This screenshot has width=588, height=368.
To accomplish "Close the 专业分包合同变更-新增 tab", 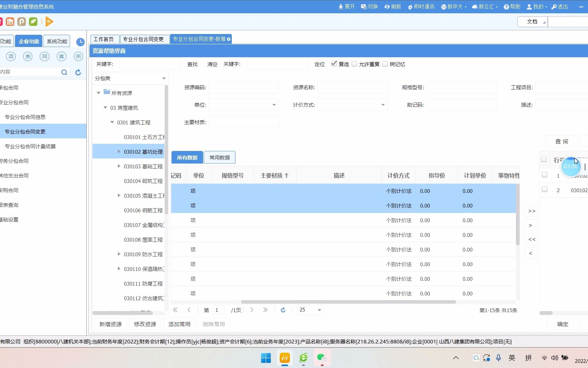I will tap(229, 39).
